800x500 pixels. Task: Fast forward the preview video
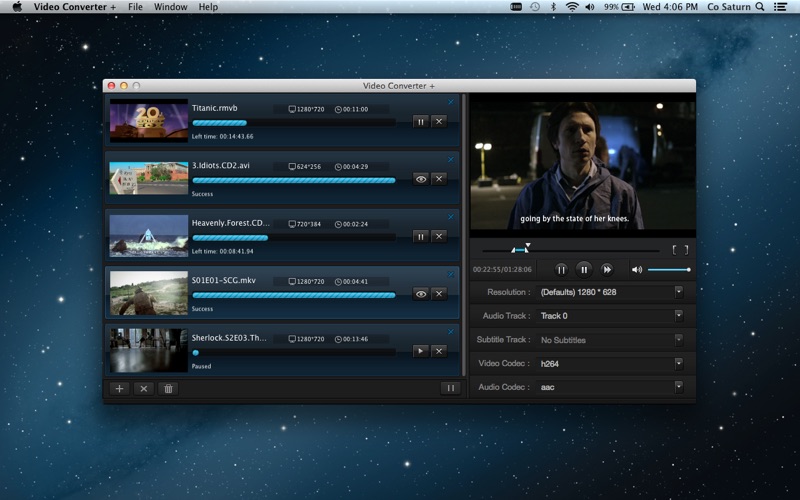607,270
